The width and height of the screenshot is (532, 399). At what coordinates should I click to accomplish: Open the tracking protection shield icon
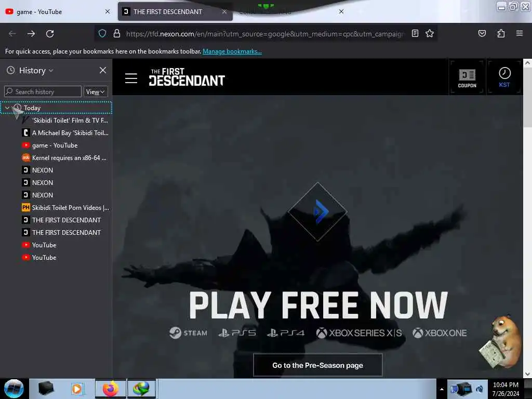click(102, 33)
